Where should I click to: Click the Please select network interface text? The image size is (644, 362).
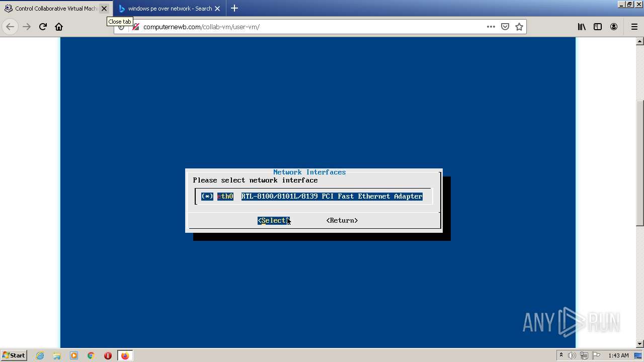point(256,180)
